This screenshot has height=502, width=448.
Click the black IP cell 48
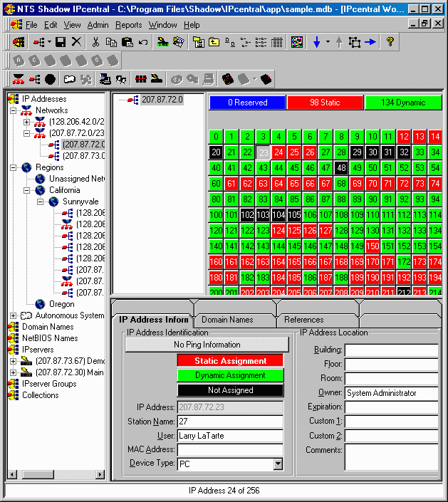click(x=341, y=168)
